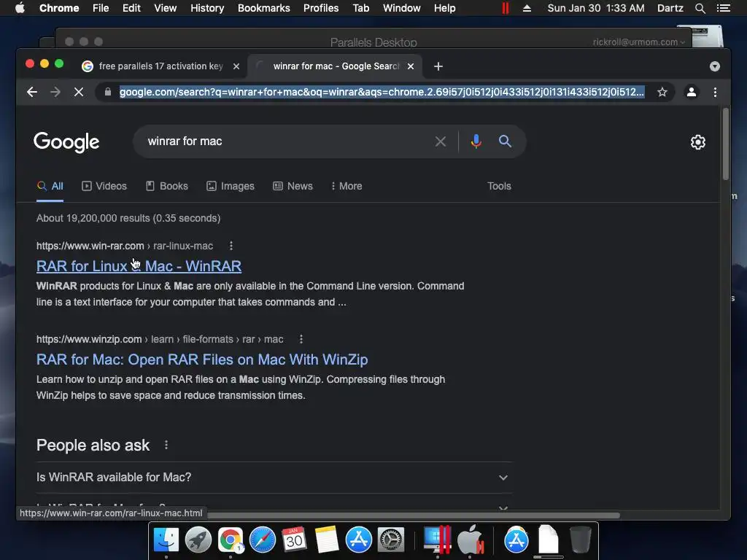Switch to Images results
Screen dimensions: 747x560
pos(231,186)
